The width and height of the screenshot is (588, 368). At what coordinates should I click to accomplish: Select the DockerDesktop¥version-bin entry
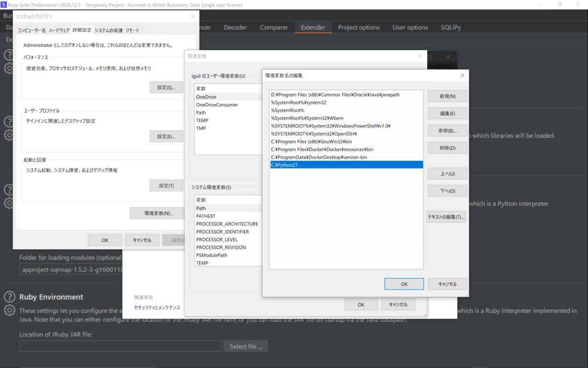(x=346, y=158)
